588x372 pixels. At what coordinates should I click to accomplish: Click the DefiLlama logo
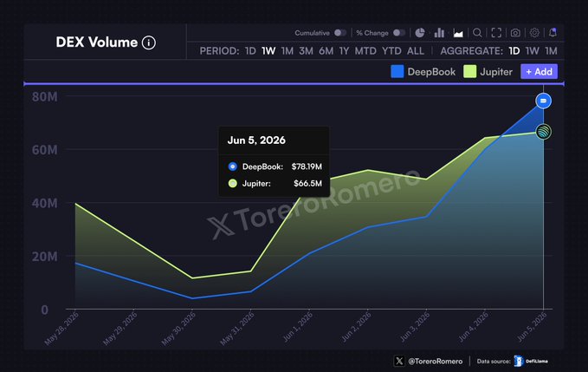click(530, 361)
